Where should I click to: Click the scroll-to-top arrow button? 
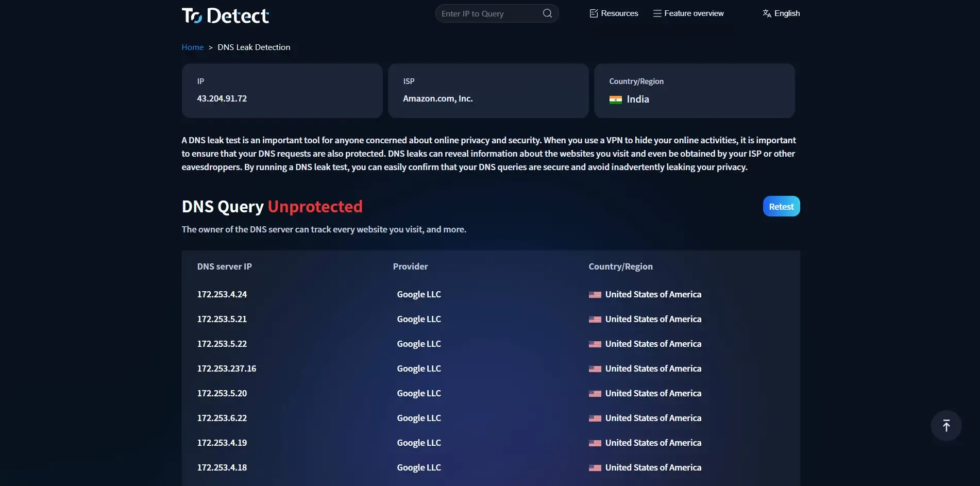pyautogui.click(x=946, y=426)
